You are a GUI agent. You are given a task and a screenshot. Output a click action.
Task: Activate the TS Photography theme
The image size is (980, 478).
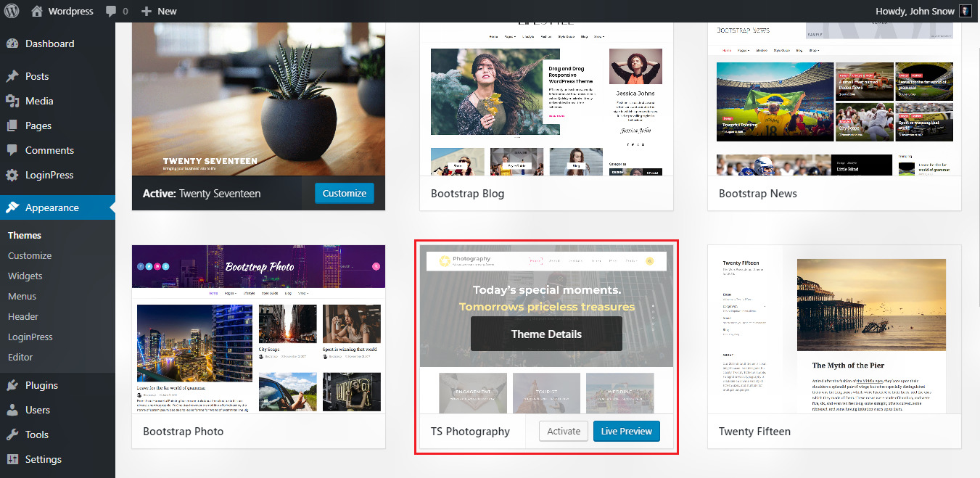click(564, 431)
